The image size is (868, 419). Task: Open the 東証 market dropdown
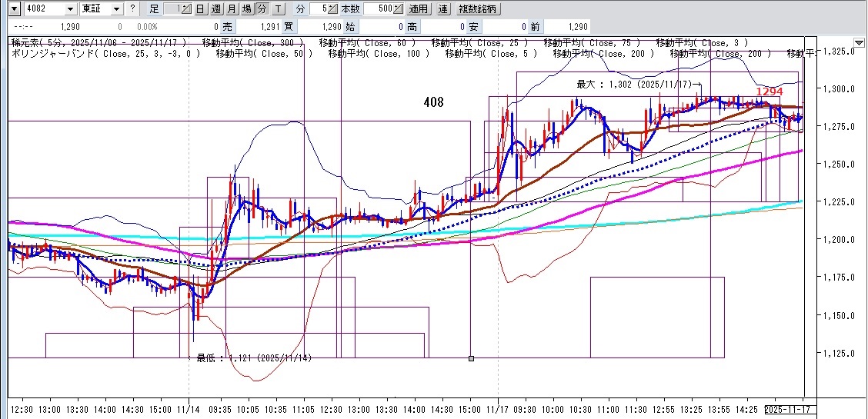[116, 9]
